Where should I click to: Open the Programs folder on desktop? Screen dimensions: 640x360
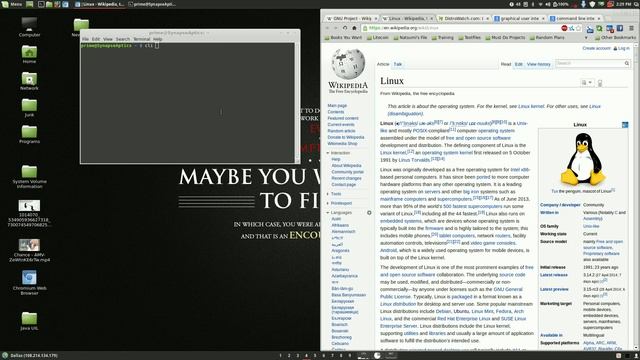point(29,134)
